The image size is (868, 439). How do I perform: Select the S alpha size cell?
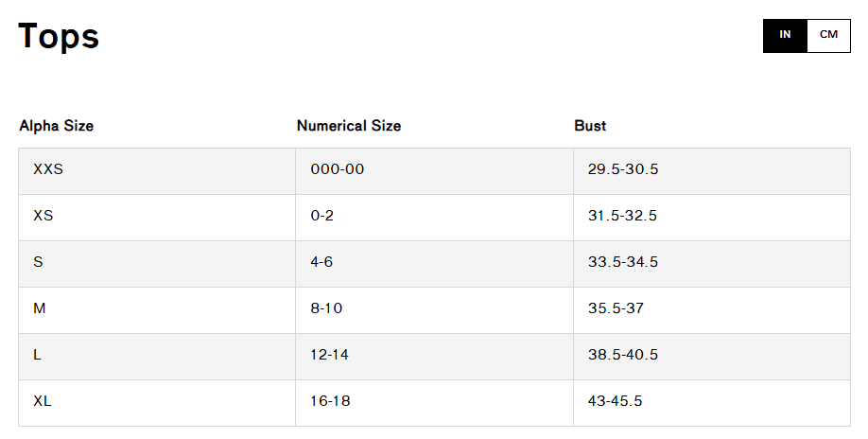point(157,264)
